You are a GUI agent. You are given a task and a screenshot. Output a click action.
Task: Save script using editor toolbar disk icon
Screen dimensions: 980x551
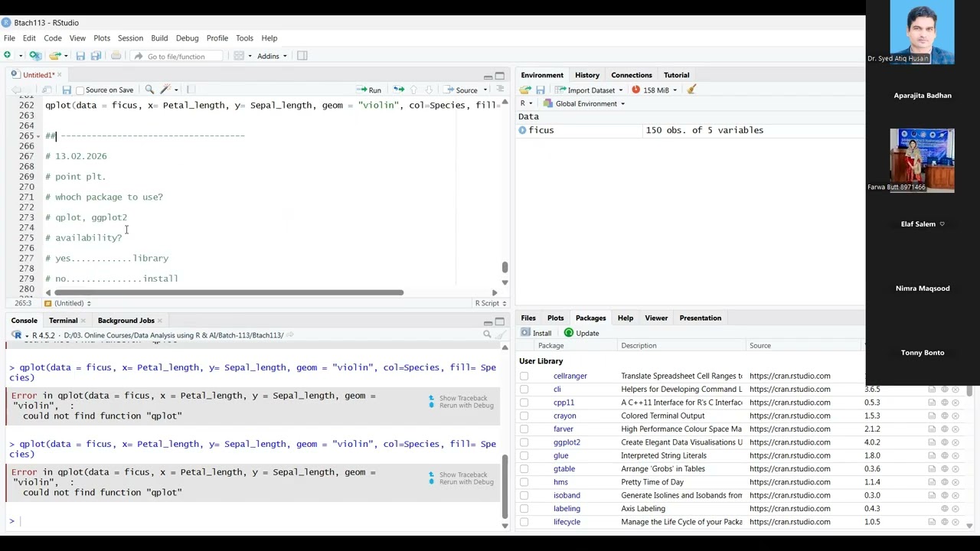pyautogui.click(x=67, y=90)
